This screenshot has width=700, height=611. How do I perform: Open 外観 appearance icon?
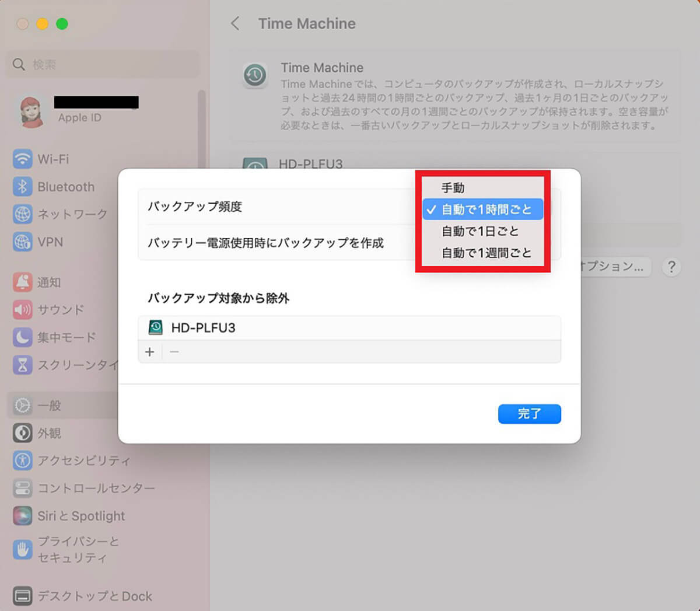pyautogui.click(x=22, y=433)
